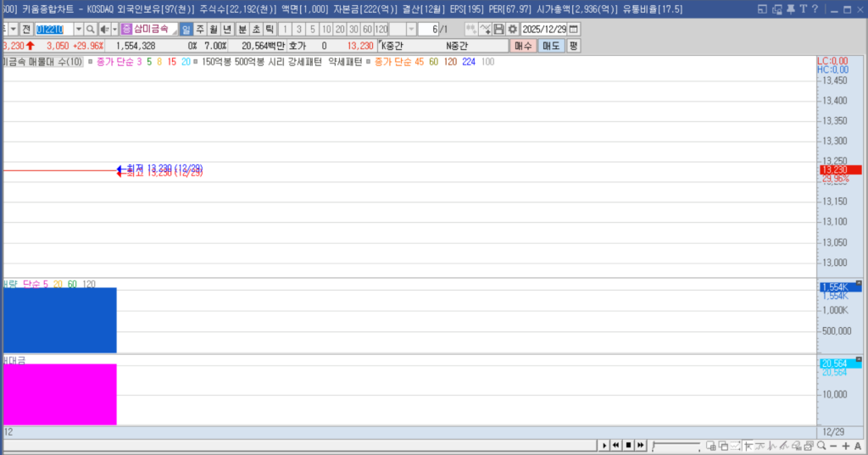
Task: Click the 매도 sell button
Action: (551, 46)
